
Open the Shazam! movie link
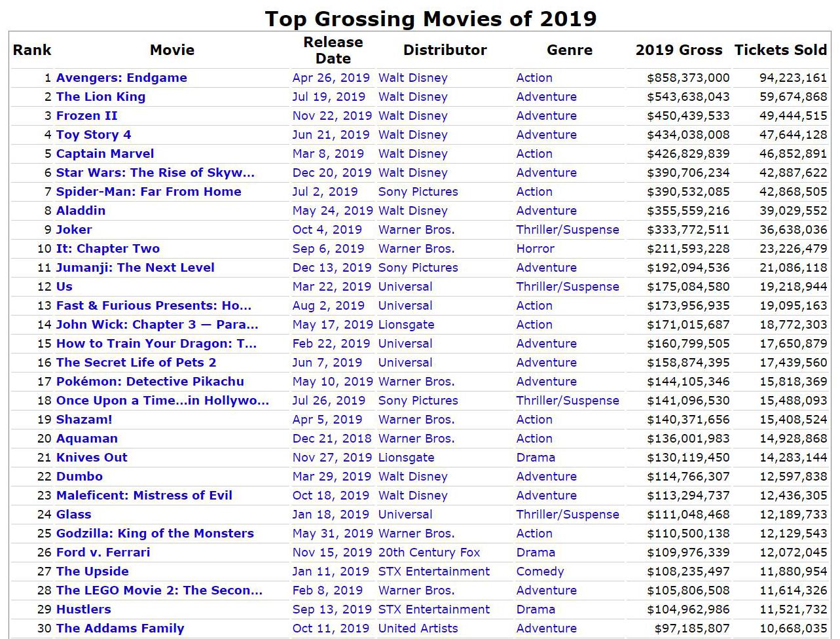(x=84, y=419)
